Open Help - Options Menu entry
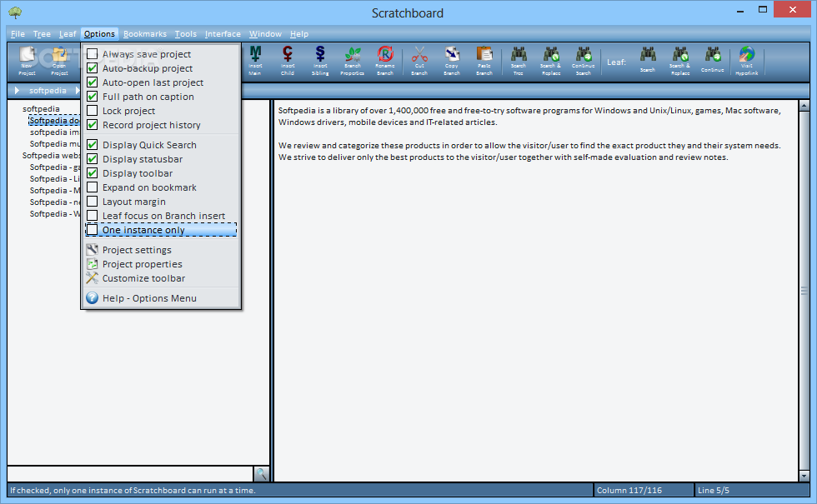817x504 pixels. pos(161,298)
